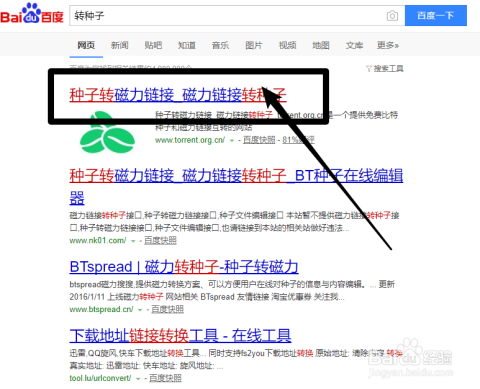Open 百度快照 for btspread.cn result
Viewport: 480px width, 389px height.
pos(167,309)
